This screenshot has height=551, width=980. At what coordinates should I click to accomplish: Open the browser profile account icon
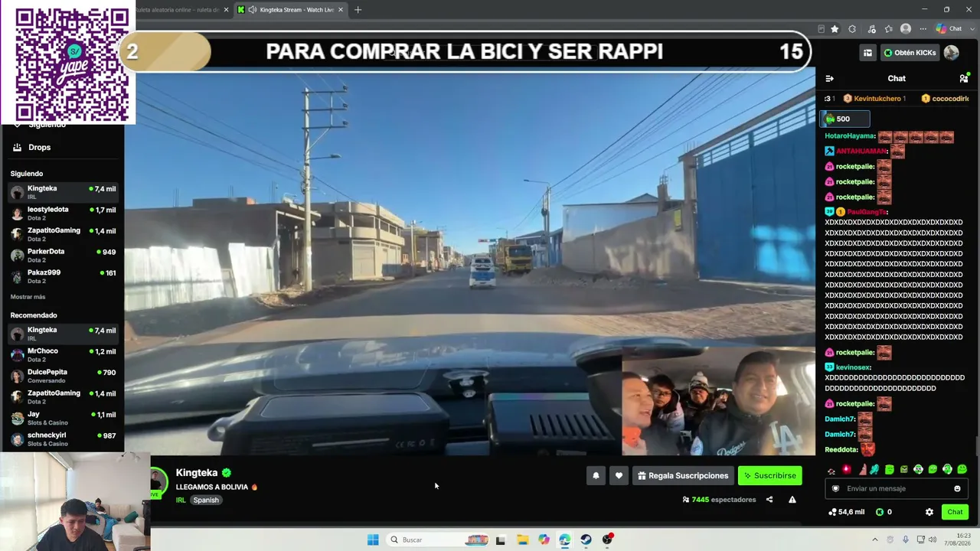click(906, 29)
